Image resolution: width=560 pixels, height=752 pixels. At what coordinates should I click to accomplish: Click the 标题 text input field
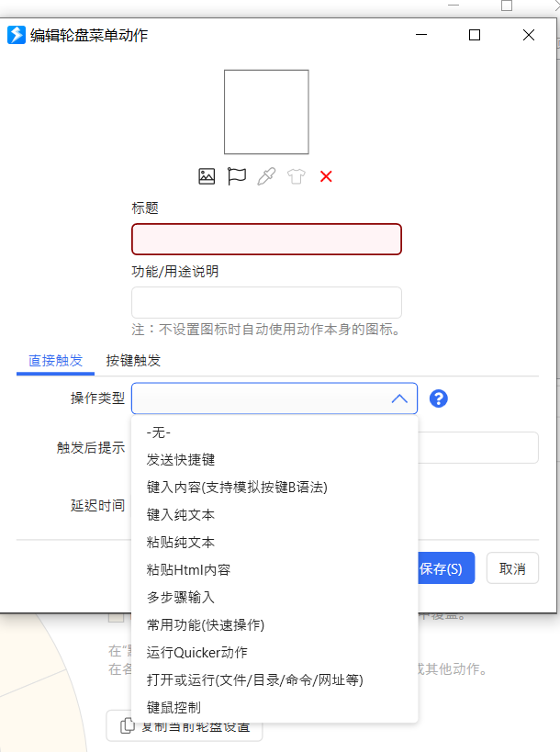[266, 240]
